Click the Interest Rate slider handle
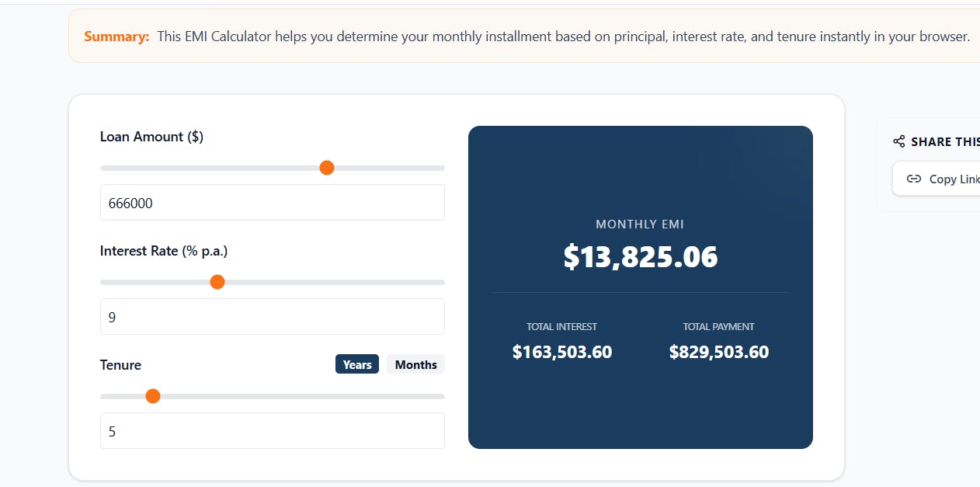980x487 pixels. [217, 282]
